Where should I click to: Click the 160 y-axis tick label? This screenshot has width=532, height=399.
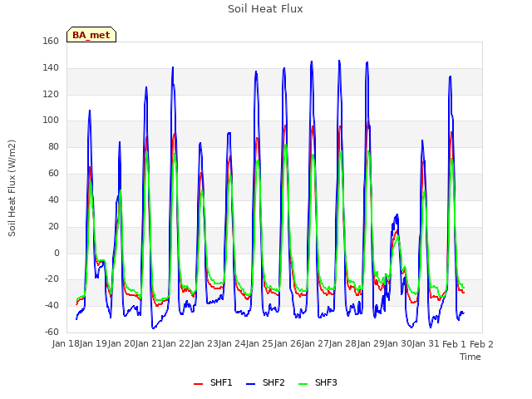coord(51,41)
